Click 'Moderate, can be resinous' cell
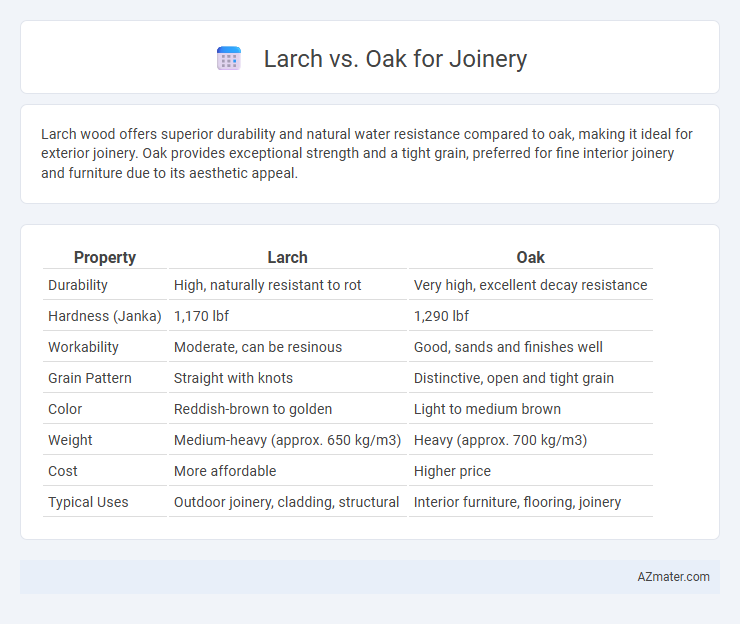 (x=287, y=347)
